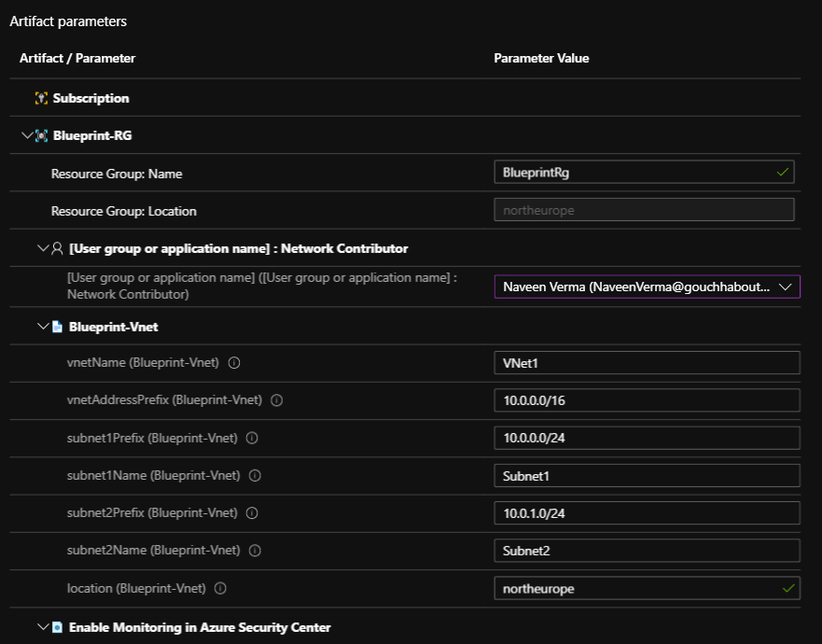Click info icon next to vnetAddressPrefix
The width and height of the screenshot is (822, 644).
pyautogui.click(x=277, y=400)
